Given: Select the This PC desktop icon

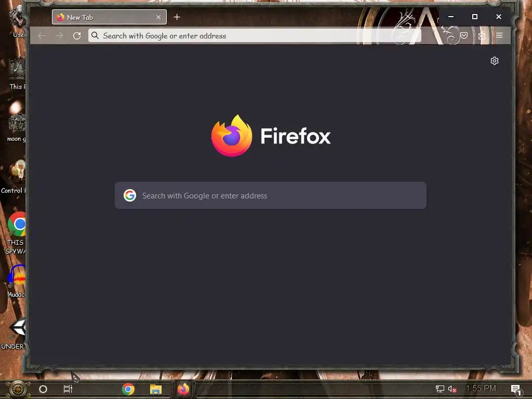Looking at the screenshot, I should pos(17,74).
